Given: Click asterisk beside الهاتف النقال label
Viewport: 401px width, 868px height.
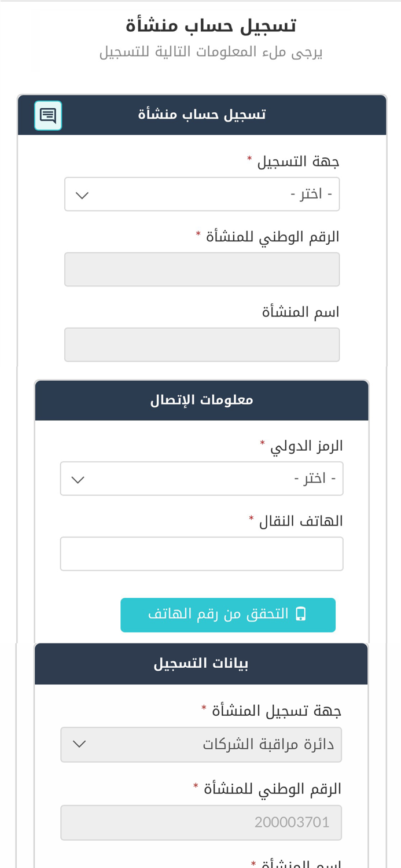Looking at the screenshot, I should pyautogui.click(x=250, y=518).
